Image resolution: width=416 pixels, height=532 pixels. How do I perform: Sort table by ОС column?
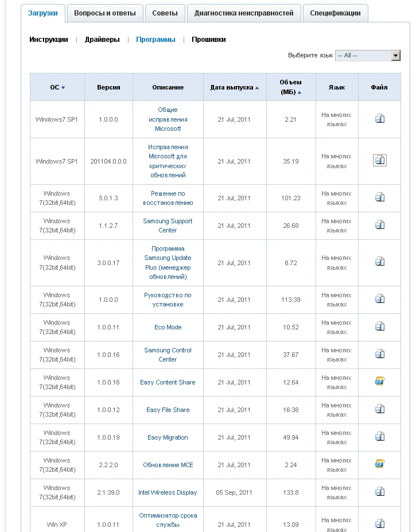click(x=57, y=87)
